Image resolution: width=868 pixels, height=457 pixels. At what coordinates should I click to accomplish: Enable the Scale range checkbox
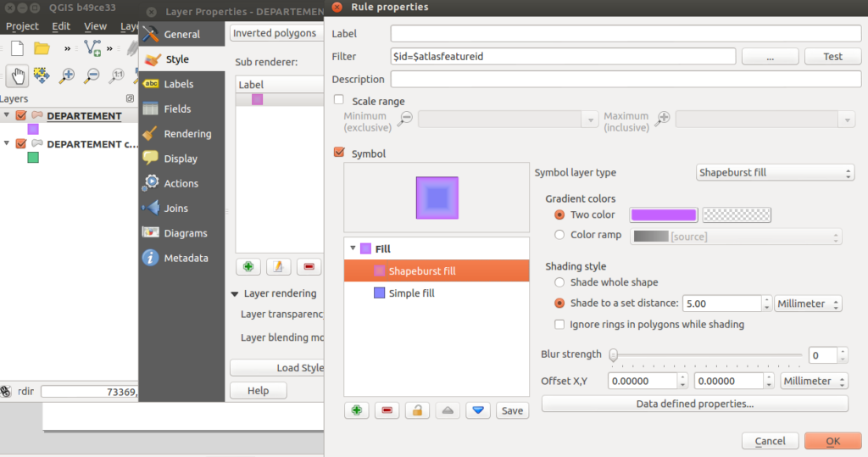(339, 100)
